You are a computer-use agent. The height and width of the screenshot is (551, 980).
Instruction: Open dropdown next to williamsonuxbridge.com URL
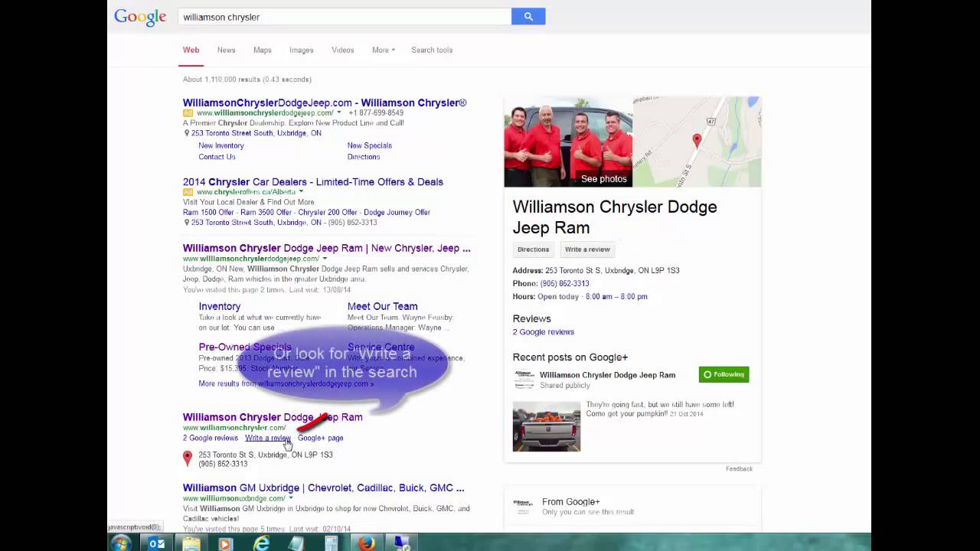(291, 498)
